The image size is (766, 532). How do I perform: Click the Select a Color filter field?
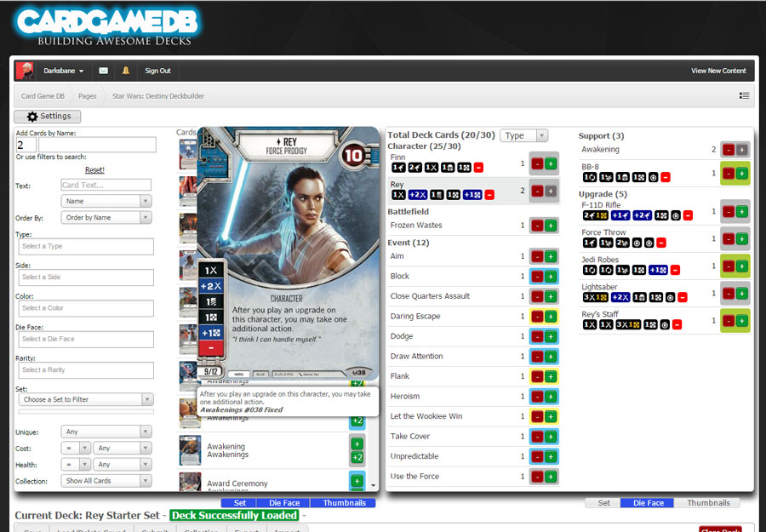(86, 308)
